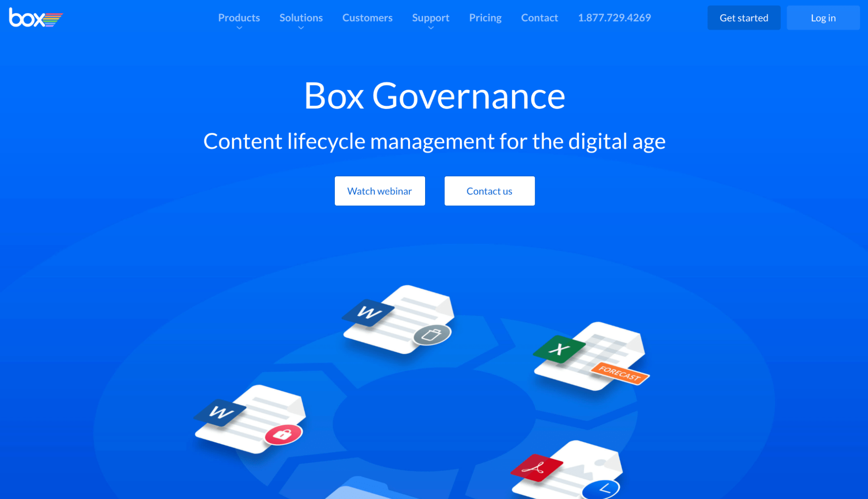Click the Contact us button
The width and height of the screenshot is (868, 499).
tap(489, 191)
